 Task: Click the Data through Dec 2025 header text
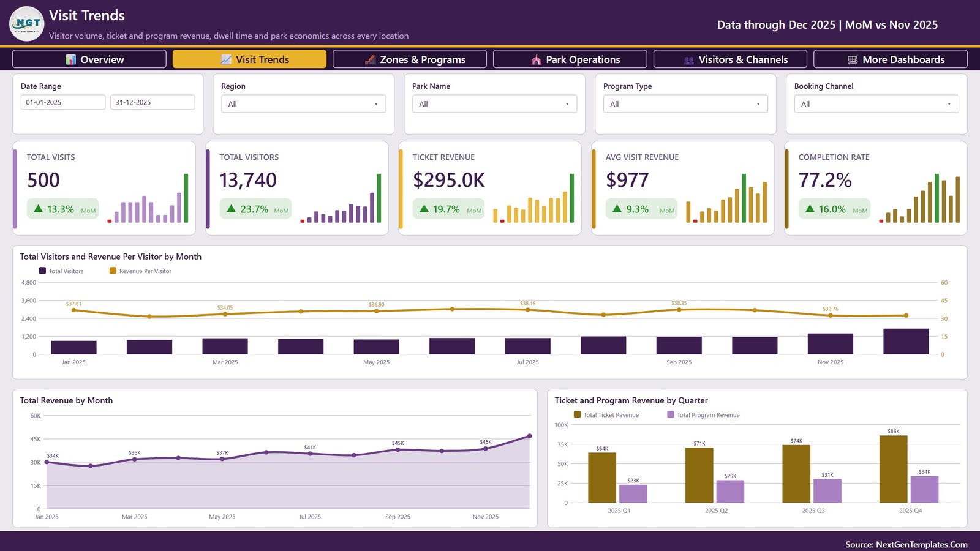point(827,25)
